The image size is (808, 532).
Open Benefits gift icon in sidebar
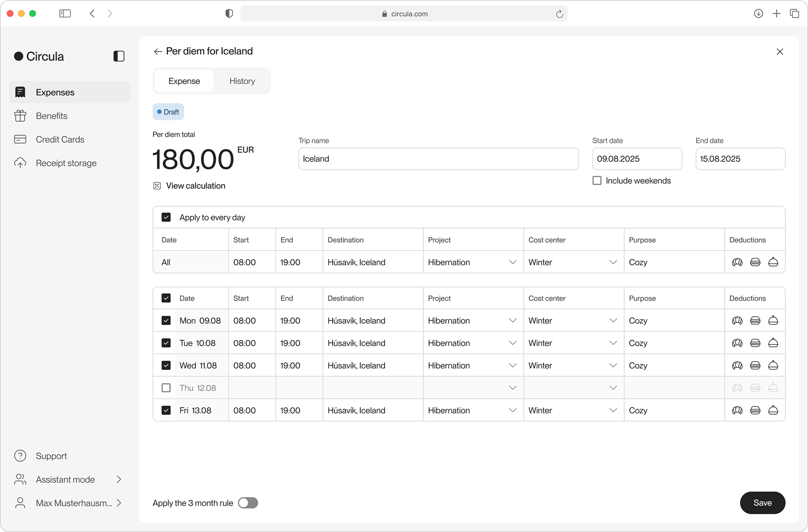[x=20, y=116]
